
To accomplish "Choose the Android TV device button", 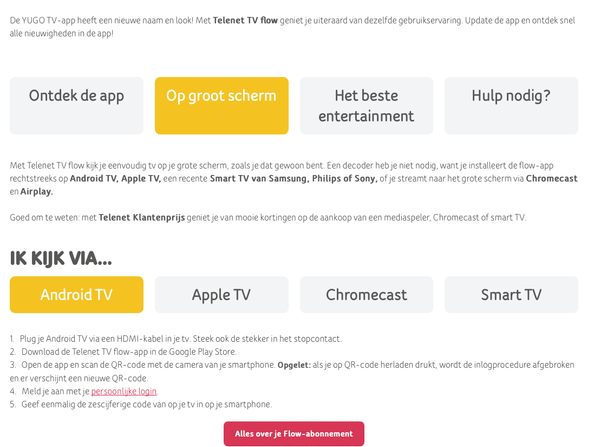I will point(77,295).
